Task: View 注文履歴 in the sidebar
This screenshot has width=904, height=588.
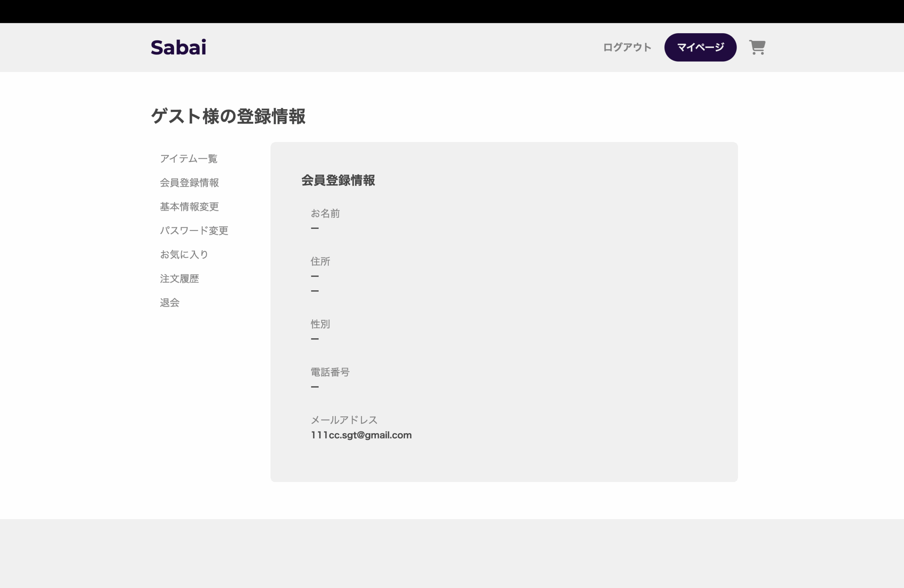Action: point(179,279)
